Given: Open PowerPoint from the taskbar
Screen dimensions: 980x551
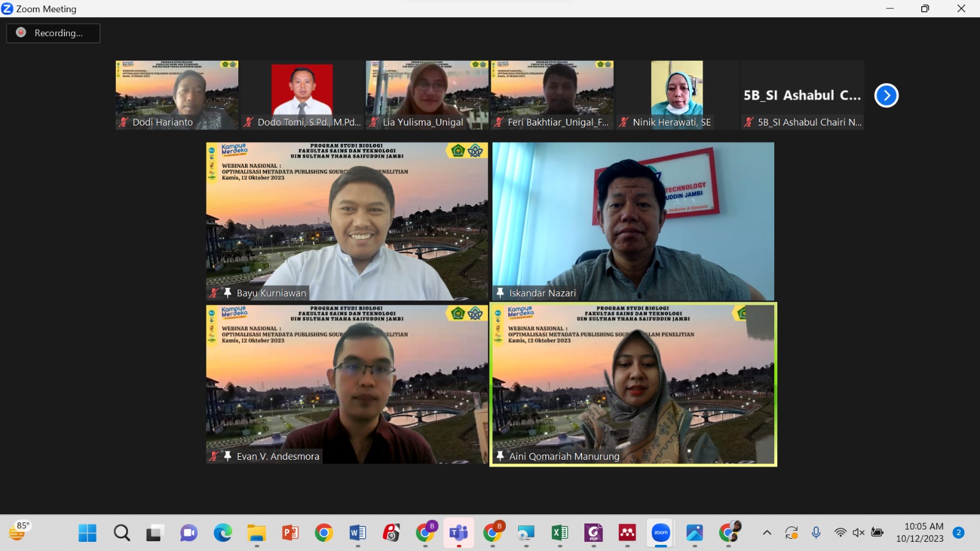Looking at the screenshot, I should (x=290, y=533).
